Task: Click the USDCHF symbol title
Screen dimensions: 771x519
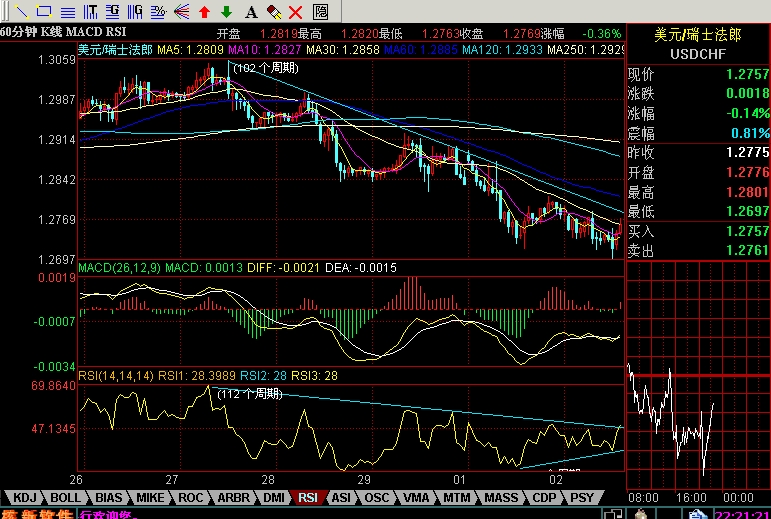Action: [698, 54]
